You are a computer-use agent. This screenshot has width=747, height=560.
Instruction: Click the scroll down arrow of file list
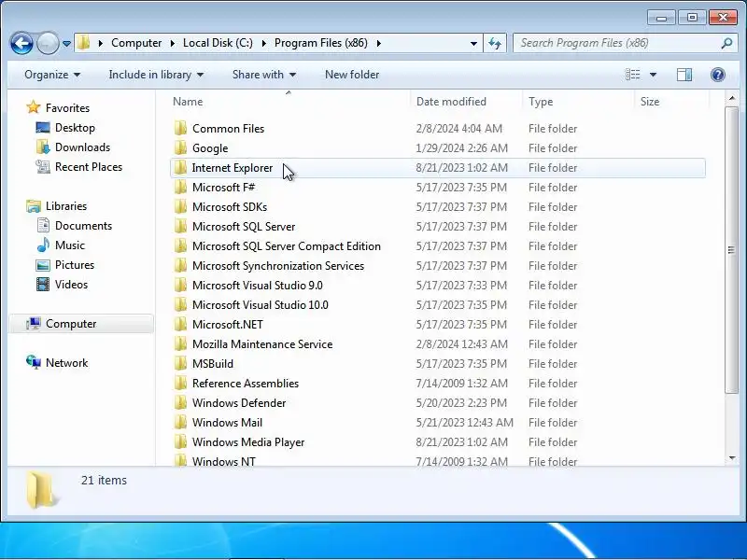[x=732, y=458]
